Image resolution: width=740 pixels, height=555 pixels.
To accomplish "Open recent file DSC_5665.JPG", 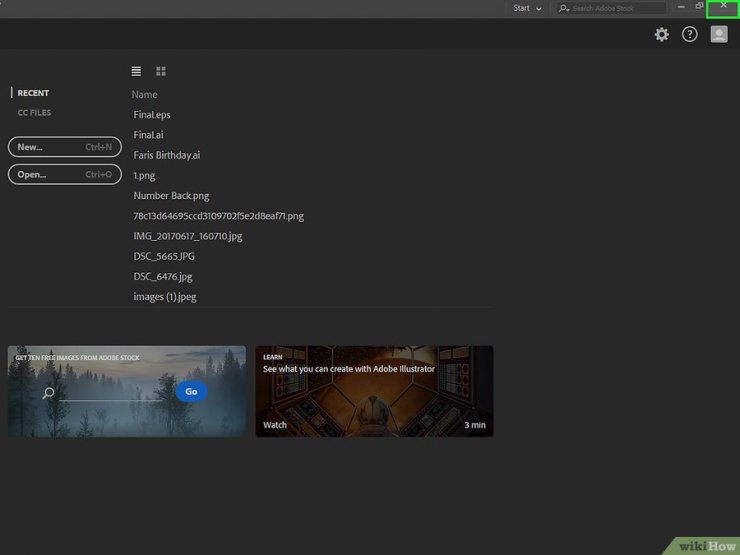I will (x=164, y=256).
